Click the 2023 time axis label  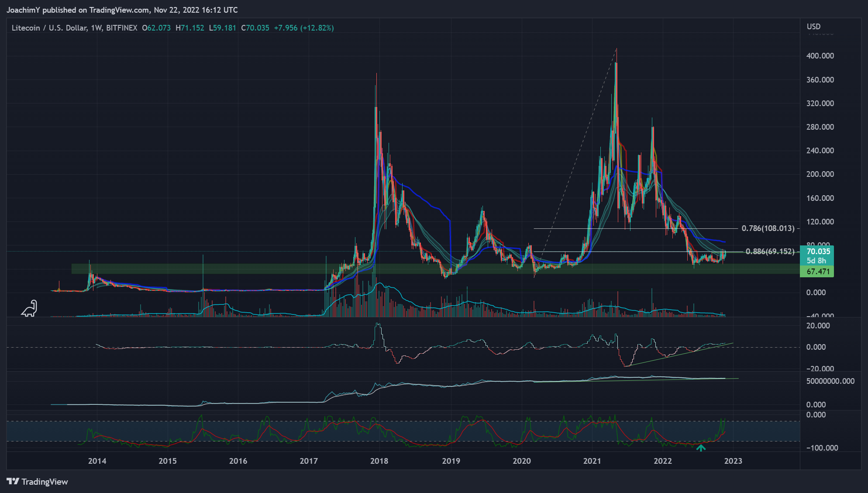click(733, 461)
